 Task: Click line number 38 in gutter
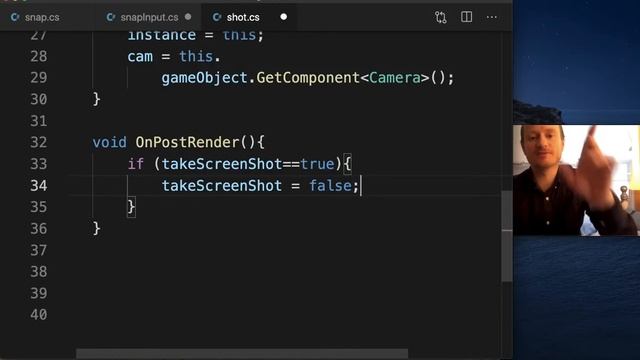pos(39,272)
